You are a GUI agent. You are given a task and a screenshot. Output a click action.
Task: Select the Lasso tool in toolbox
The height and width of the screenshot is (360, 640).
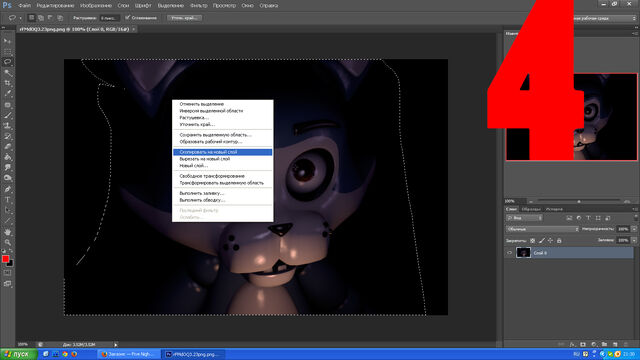tap(7, 62)
